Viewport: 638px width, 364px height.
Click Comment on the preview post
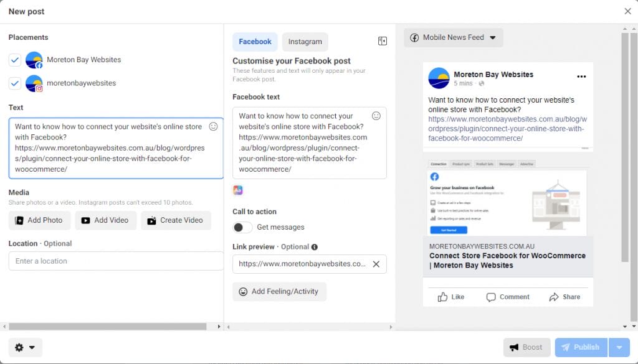tap(508, 297)
